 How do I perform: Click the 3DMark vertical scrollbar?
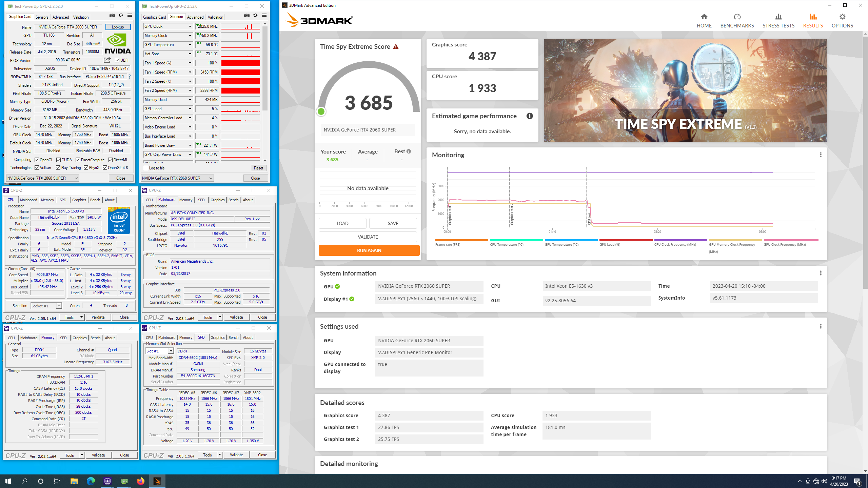(865, 163)
